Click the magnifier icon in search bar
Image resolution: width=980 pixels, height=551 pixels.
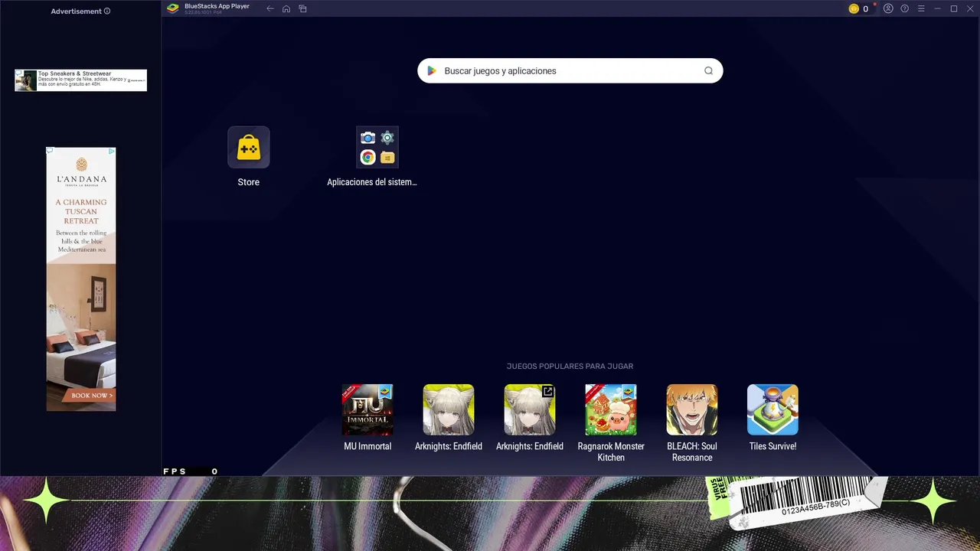708,70
